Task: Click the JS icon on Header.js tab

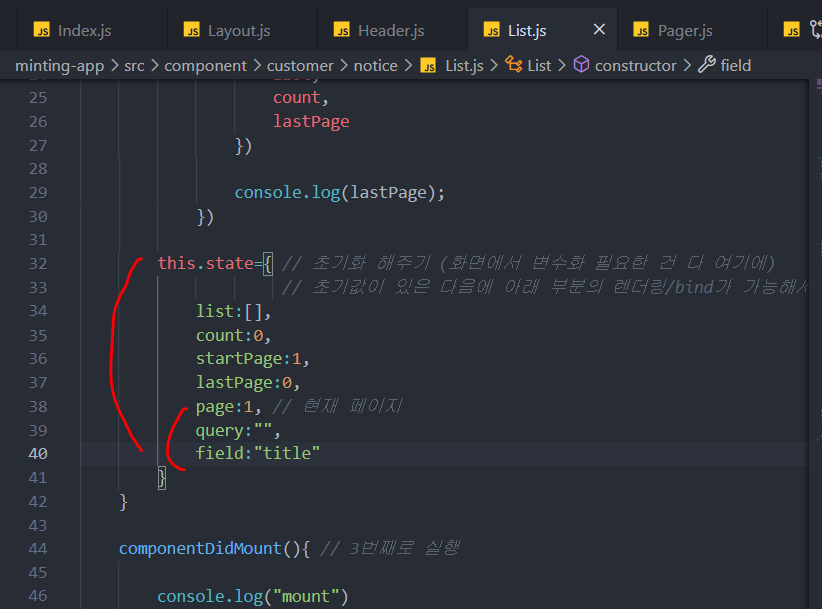Action: tap(342, 30)
